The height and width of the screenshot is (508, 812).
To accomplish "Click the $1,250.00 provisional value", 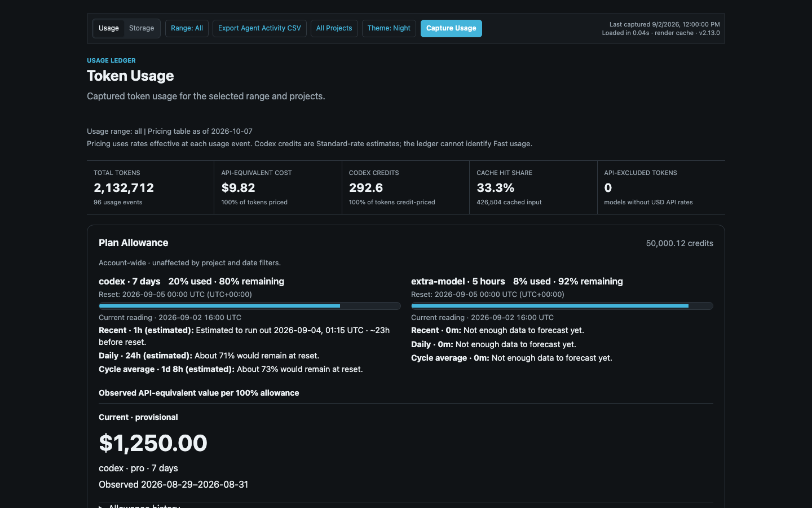I will pyautogui.click(x=153, y=443).
